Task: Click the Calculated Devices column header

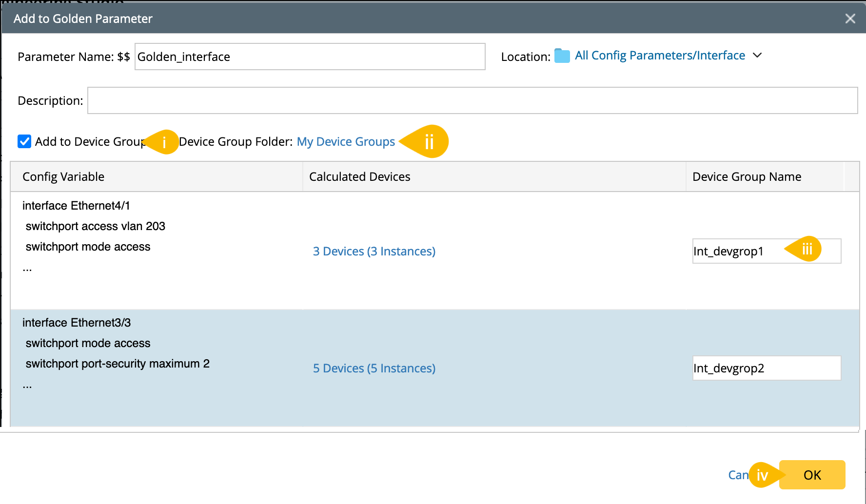Action: pyautogui.click(x=359, y=177)
